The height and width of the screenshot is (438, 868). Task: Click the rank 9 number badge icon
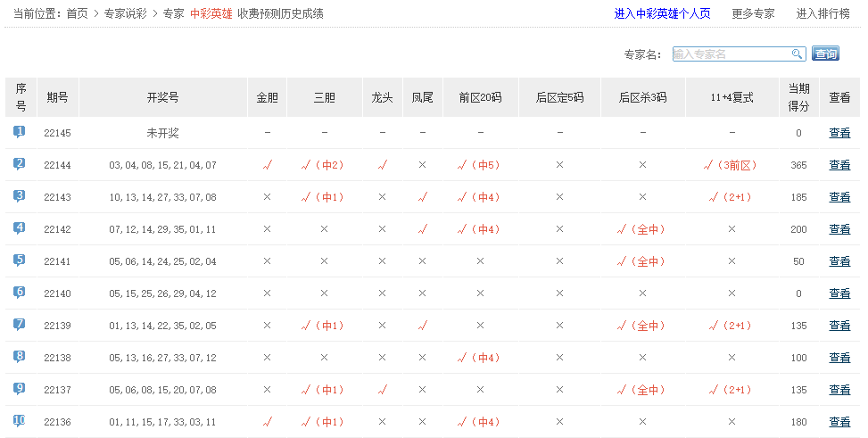(x=20, y=389)
